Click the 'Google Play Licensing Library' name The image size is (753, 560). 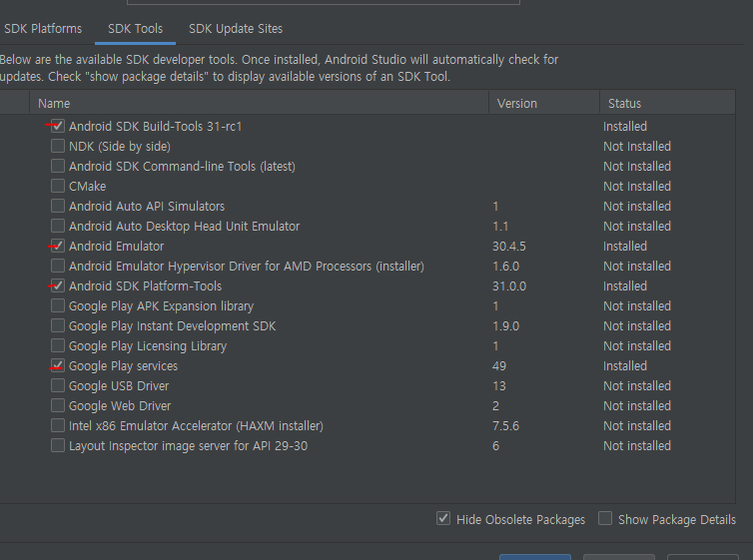[148, 346]
